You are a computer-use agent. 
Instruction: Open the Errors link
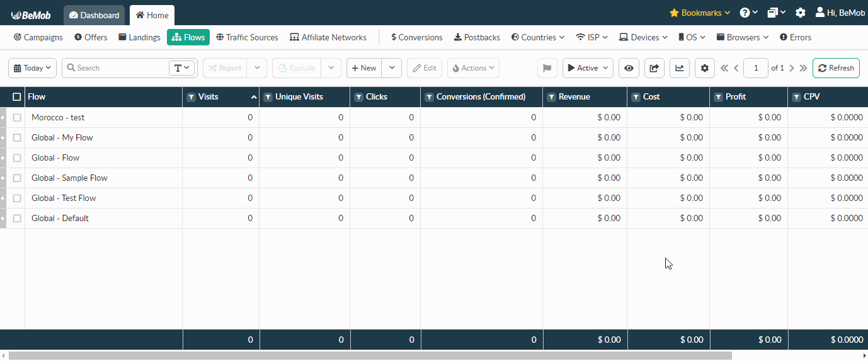pos(796,37)
